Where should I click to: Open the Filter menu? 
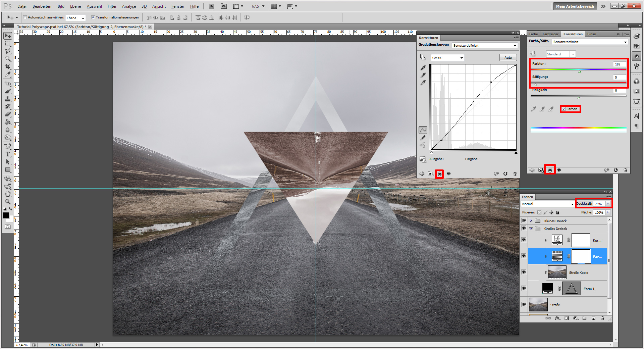(112, 6)
